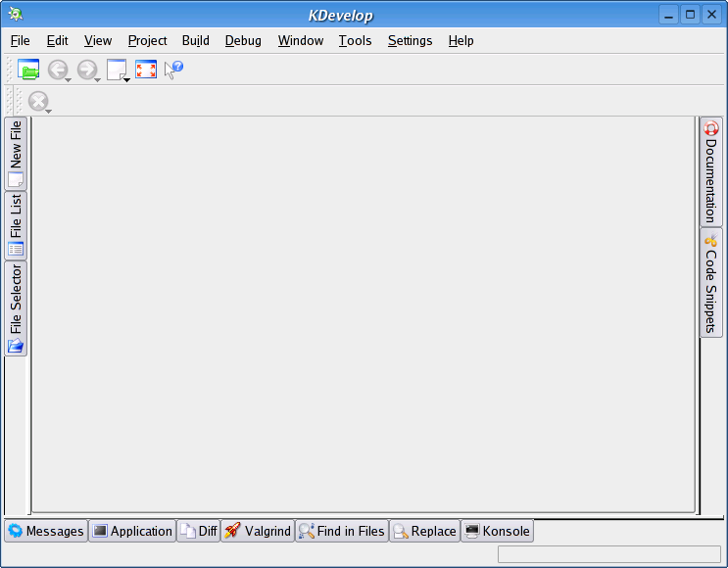Toggle the File Selector side tab

click(x=16, y=308)
